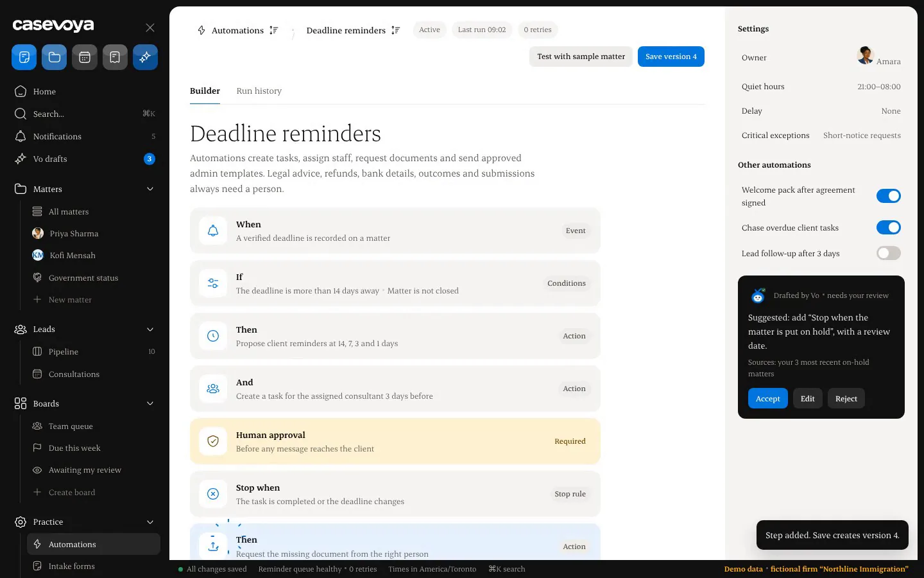The image size is (924, 578).
Task: Close the sidebar with the X icon
Action: point(150,28)
